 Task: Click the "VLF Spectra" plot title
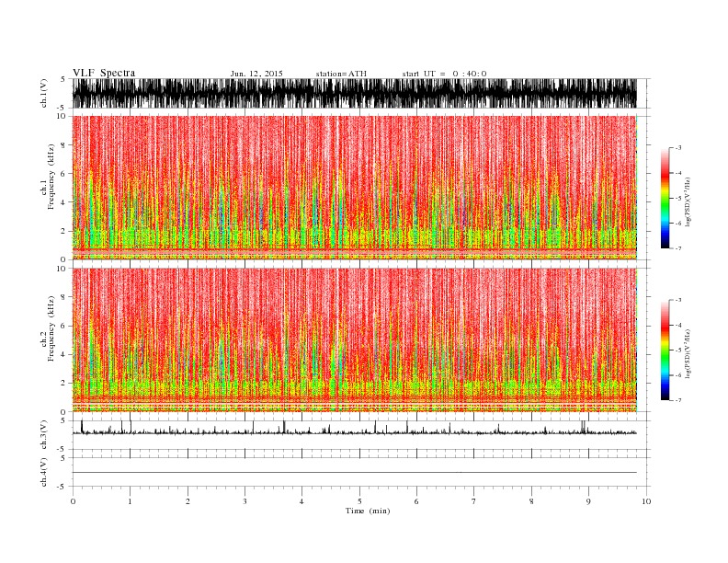(104, 73)
